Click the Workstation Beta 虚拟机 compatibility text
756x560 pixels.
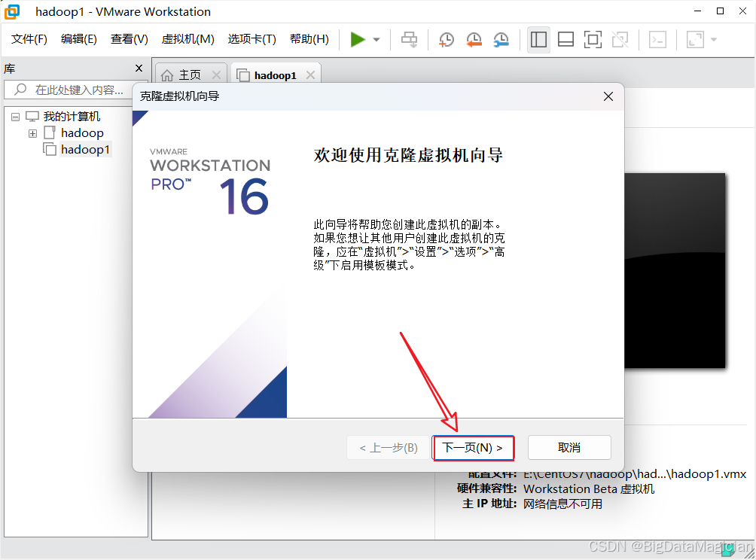pyautogui.click(x=589, y=488)
